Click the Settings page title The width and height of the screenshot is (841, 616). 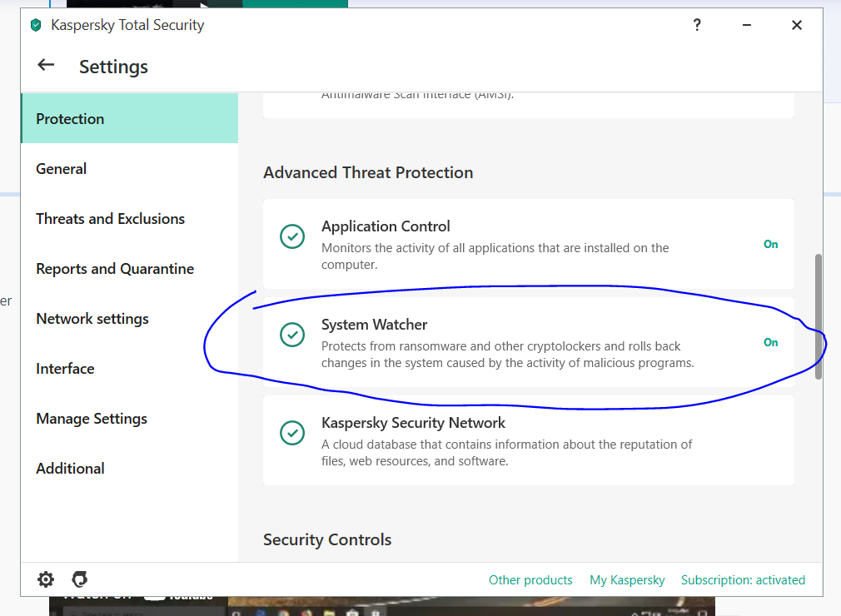(114, 67)
